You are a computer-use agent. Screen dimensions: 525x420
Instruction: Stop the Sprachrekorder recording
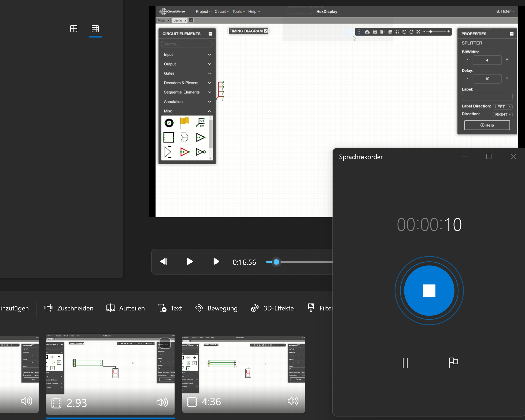click(429, 291)
